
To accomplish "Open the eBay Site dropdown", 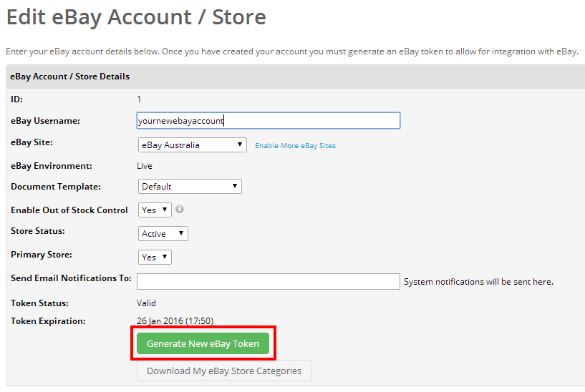I will click(192, 145).
